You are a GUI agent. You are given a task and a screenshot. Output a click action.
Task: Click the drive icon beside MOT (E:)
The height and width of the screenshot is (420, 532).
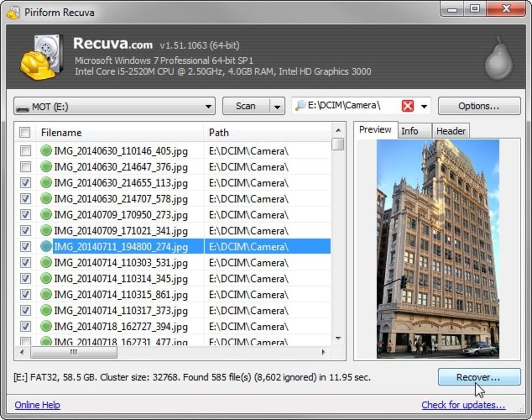[x=23, y=107]
